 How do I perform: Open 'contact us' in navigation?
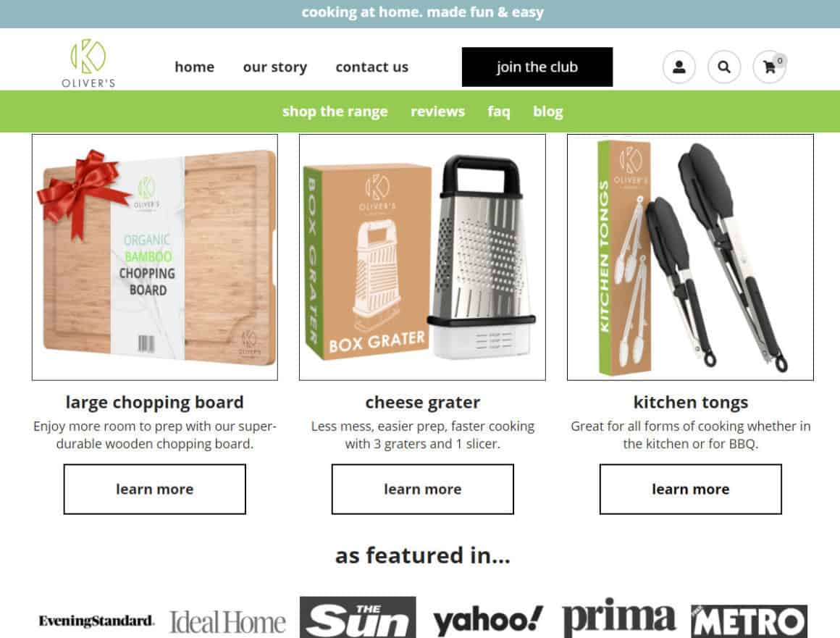tap(371, 67)
